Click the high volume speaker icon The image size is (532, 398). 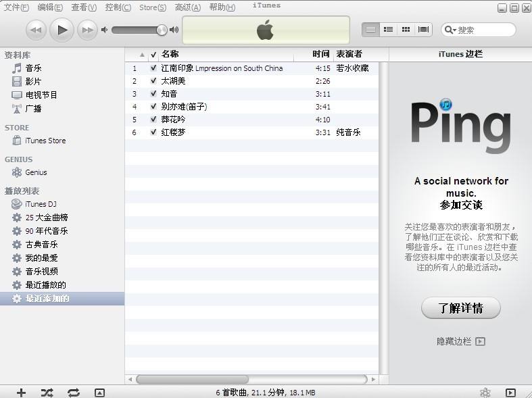click(x=174, y=30)
